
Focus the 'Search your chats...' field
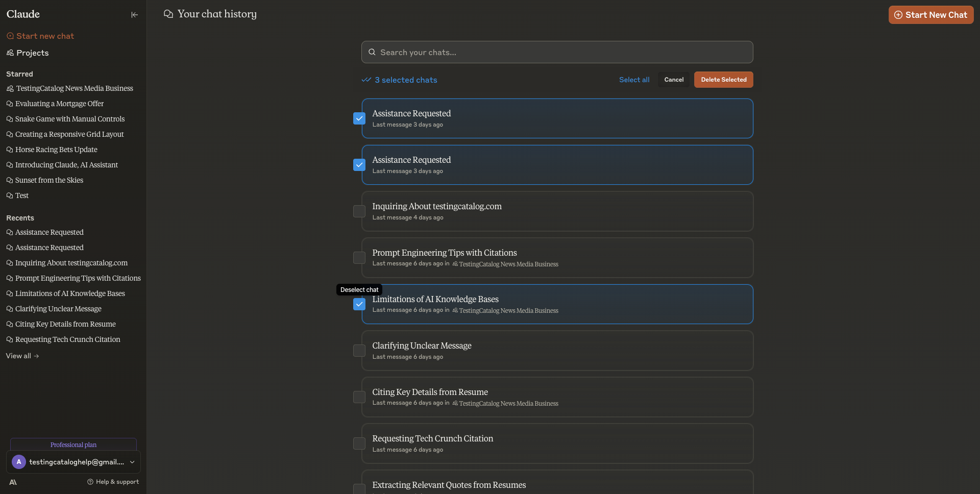[557, 52]
